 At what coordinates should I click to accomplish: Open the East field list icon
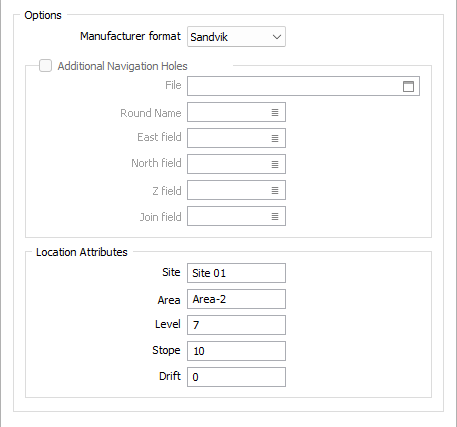click(275, 138)
